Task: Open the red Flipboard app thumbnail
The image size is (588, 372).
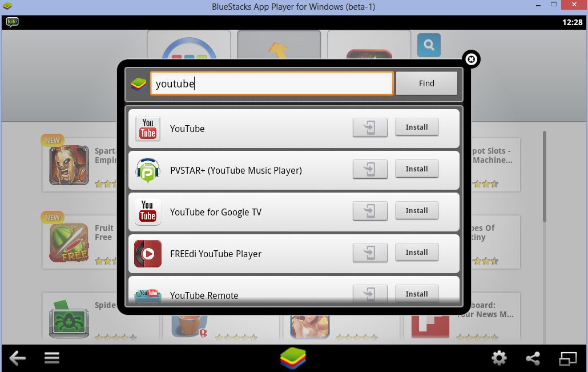Action: pos(430,327)
